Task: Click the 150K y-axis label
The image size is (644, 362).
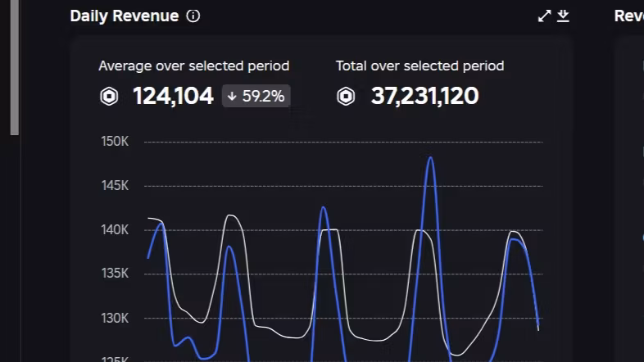Action: 115,142
